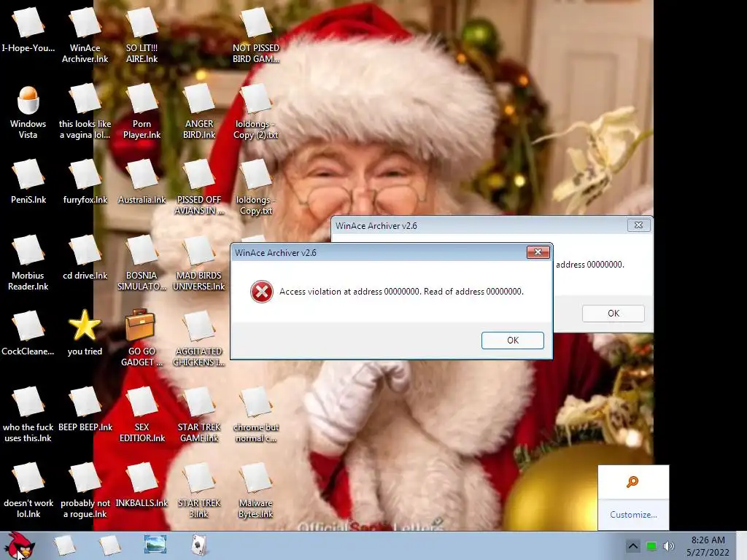Select the NOT PISSED BIRD GAM... icon
The height and width of the screenshot is (560, 747).
256,36
